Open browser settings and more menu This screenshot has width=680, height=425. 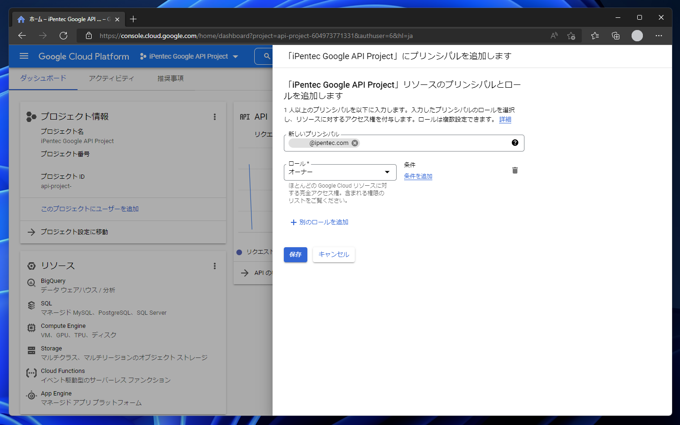coord(659,36)
